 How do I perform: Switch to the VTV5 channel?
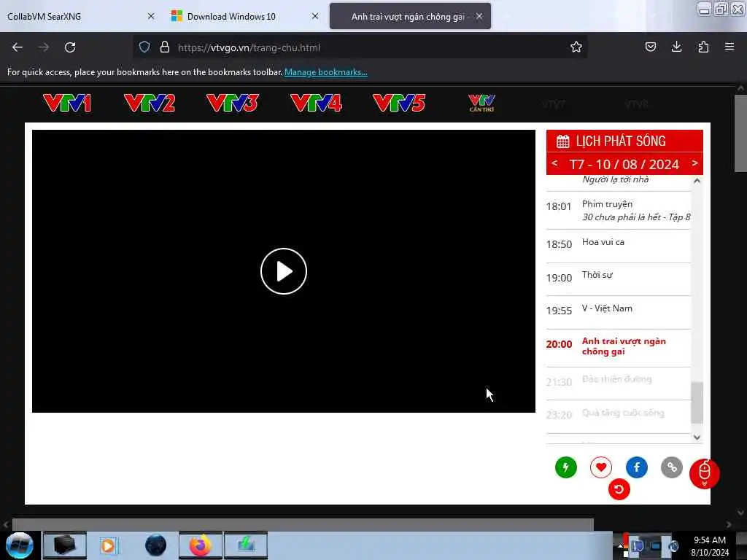pos(399,104)
